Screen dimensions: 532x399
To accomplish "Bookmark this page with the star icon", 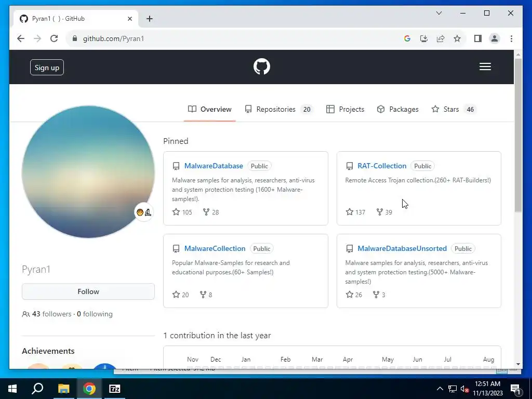I will tap(457, 38).
